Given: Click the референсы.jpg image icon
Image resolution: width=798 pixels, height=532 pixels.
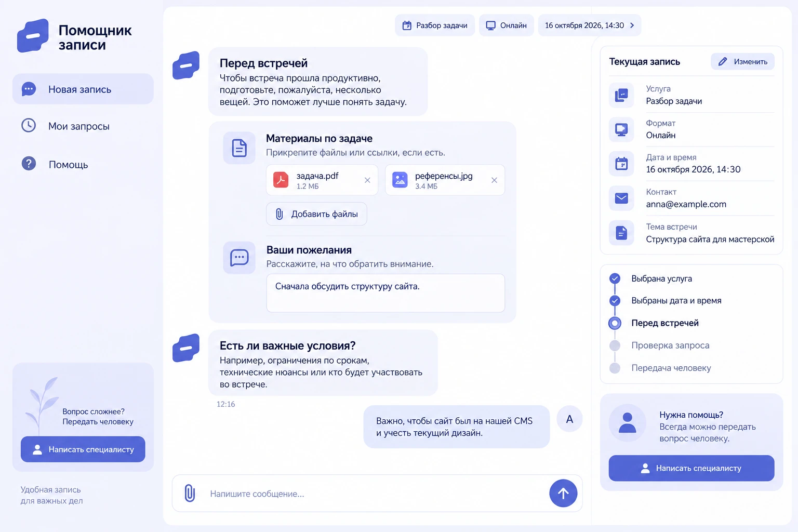Looking at the screenshot, I should pyautogui.click(x=400, y=180).
